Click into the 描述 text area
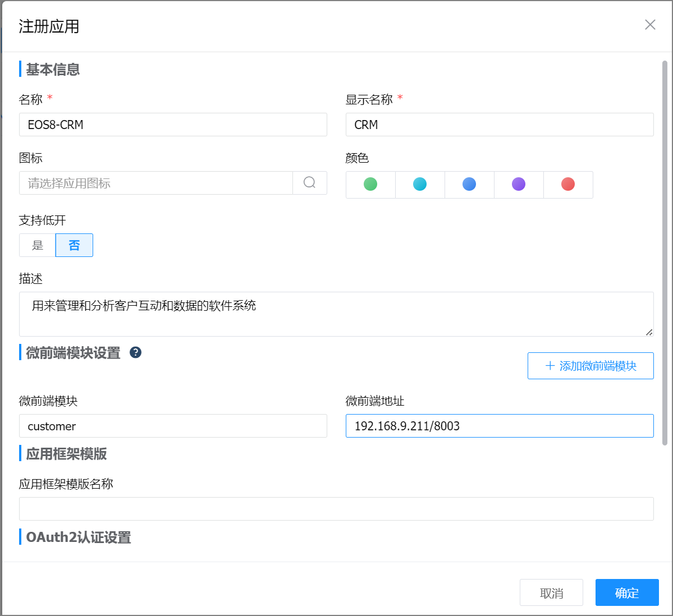The width and height of the screenshot is (673, 616). 336,314
